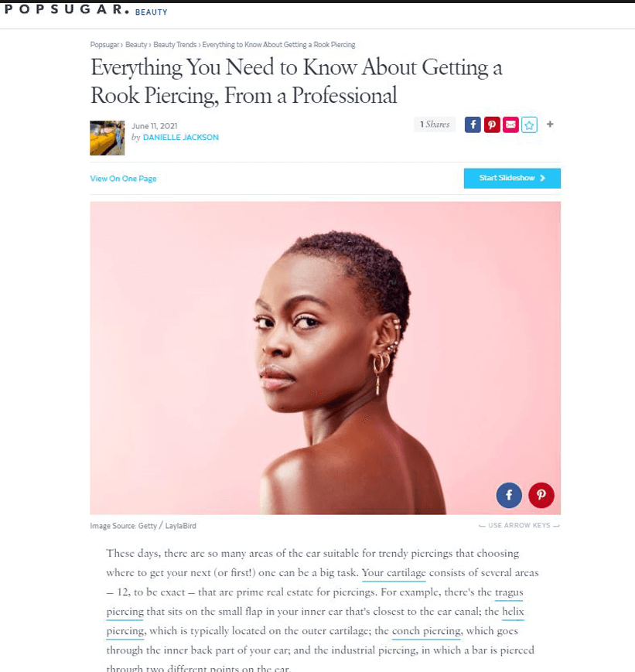635x672 pixels.
Task: Pin article using top Pinterest icon
Action: [x=492, y=125]
